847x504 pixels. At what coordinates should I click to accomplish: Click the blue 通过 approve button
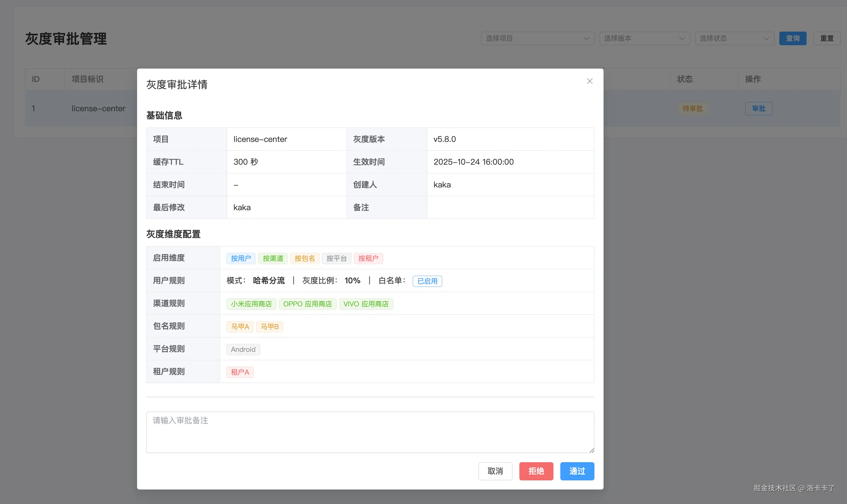[577, 471]
